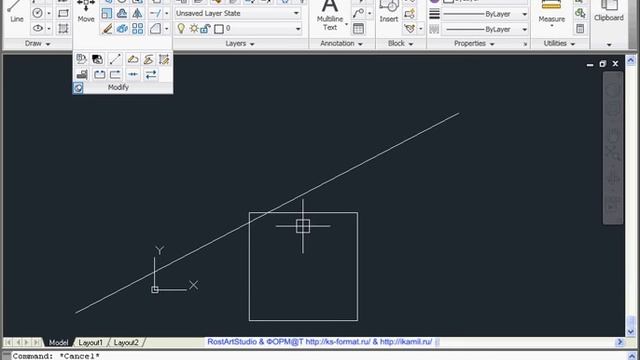Click the Table icon in Annotation
This screenshot has width=640, height=360.
pyautogui.click(x=358, y=29)
